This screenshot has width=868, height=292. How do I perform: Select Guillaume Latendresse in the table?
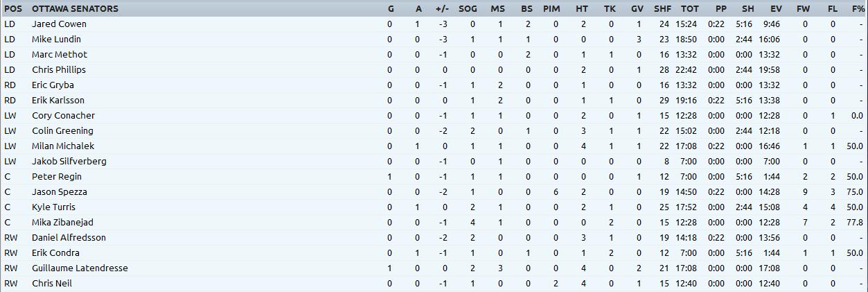(x=80, y=268)
